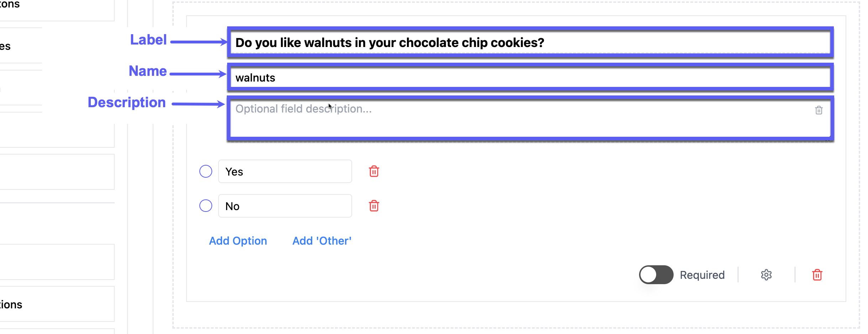868x334 pixels.
Task: Delete the entire field using bottom-right red trash
Action: (x=817, y=275)
